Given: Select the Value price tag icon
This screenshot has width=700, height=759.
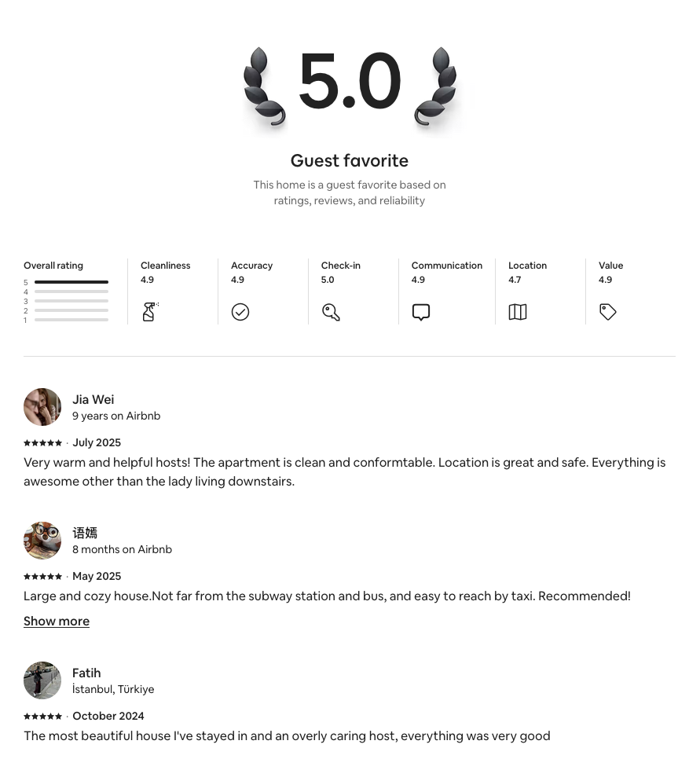Looking at the screenshot, I should coord(608,312).
